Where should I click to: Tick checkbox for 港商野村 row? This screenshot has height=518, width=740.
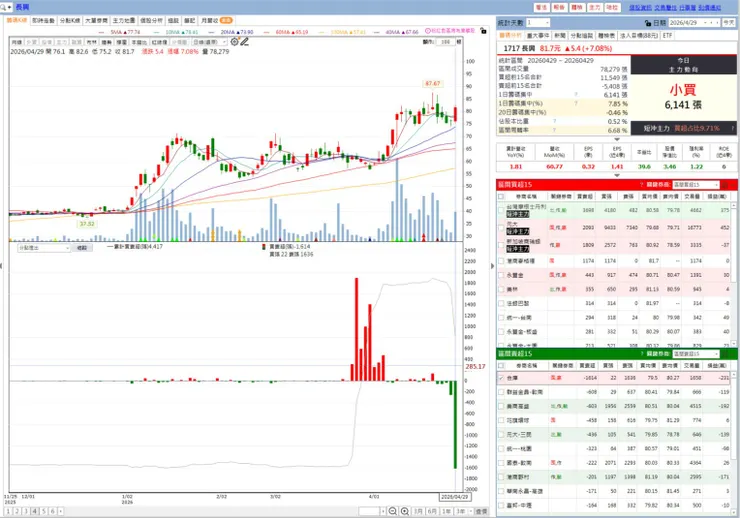(x=501, y=477)
